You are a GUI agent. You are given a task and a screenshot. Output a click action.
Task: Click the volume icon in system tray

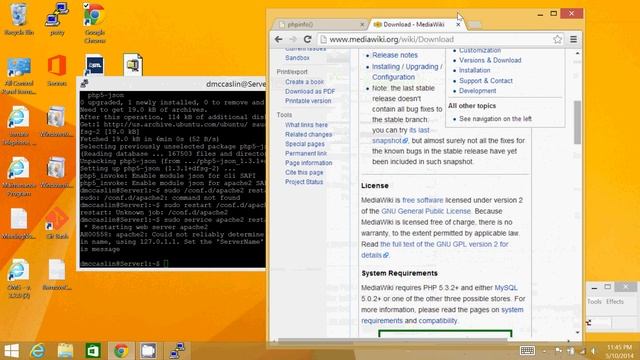click(x=593, y=351)
